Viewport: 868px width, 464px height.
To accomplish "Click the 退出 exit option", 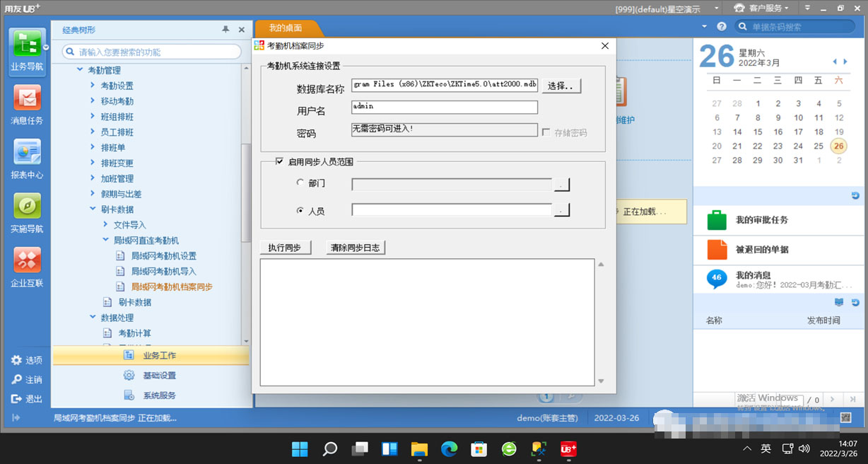I will (26, 399).
